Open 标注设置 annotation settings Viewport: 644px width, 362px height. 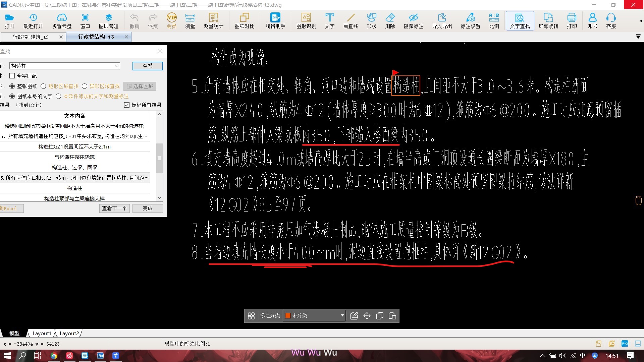coord(470,21)
